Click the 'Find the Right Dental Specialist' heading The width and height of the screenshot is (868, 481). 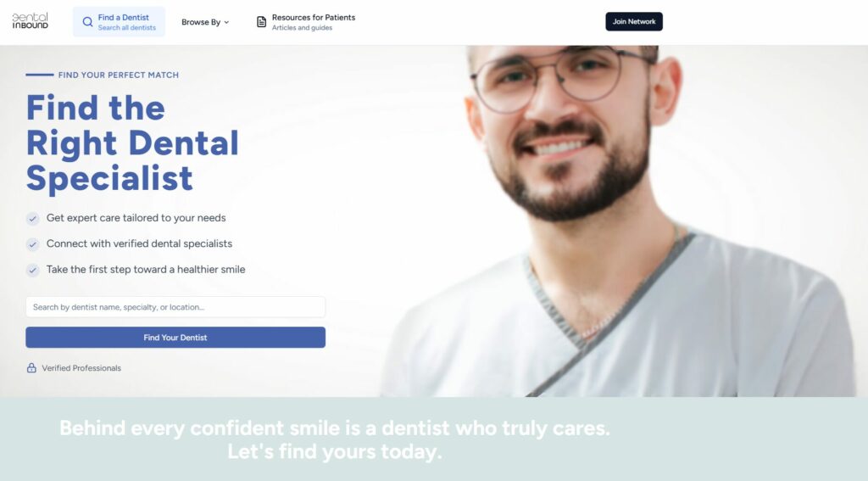132,143
